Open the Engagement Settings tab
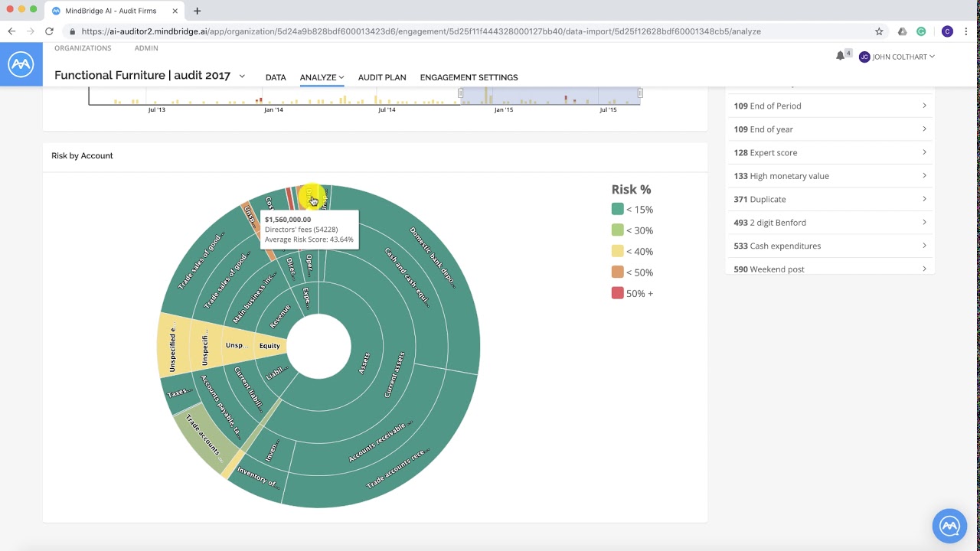This screenshot has height=551, width=980. pyautogui.click(x=469, y=77)
